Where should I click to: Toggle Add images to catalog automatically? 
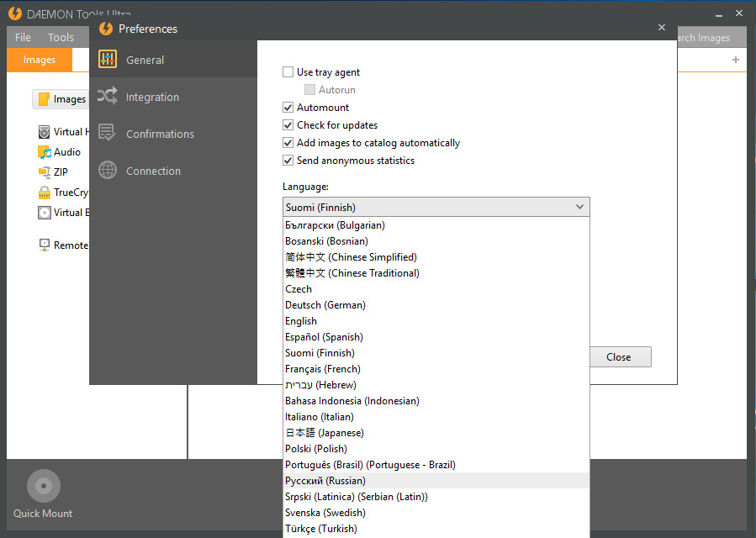288,143
